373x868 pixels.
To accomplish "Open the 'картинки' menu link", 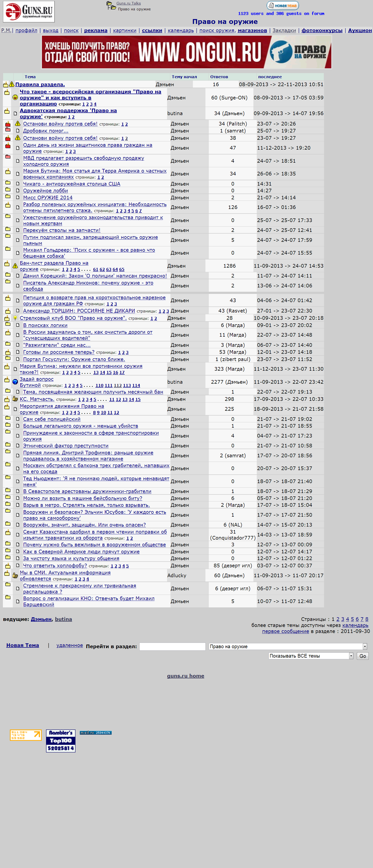I will click(125, 30).
